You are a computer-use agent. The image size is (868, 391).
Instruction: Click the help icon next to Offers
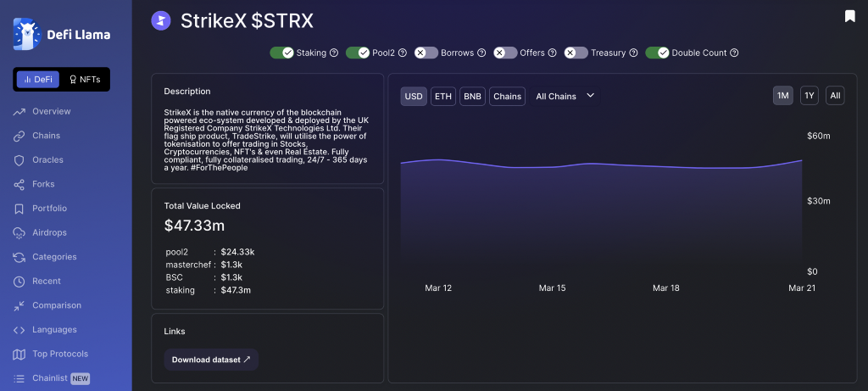click(x=552, y=53)
